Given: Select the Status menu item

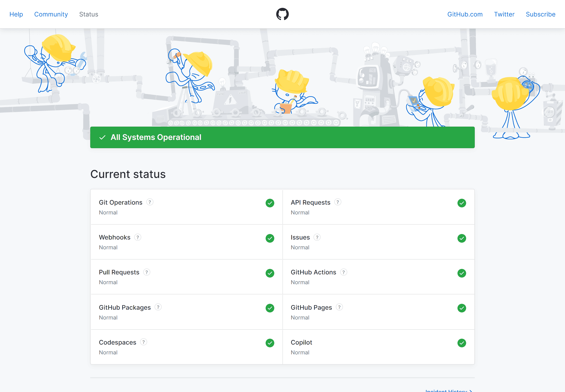Looking at the screenshot, I should 89,14.
